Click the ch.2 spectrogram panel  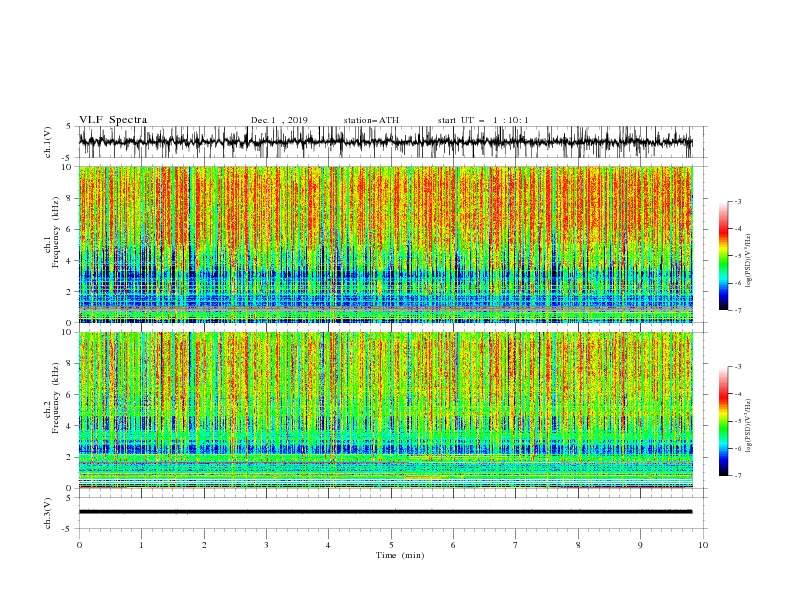385,410
